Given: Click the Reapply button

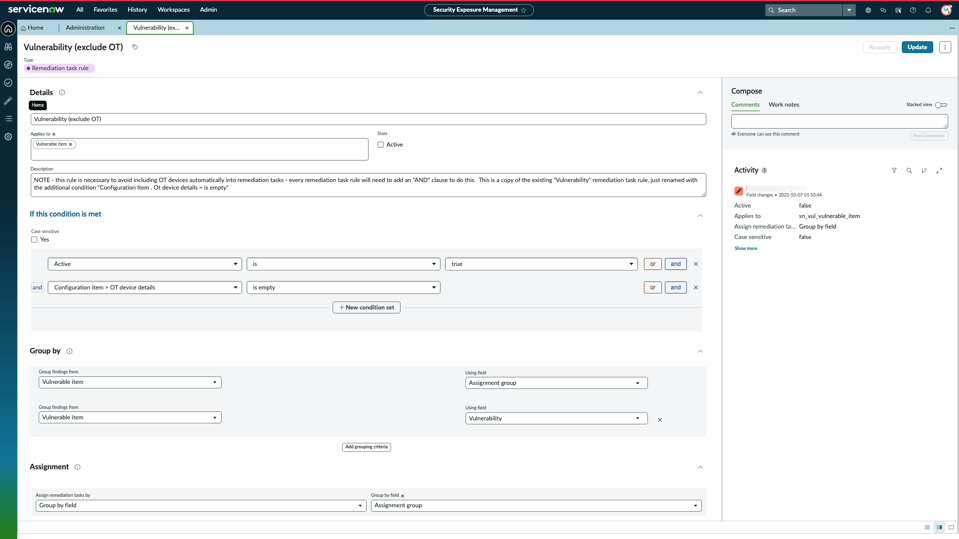Looking at the screenshot, I should pos(879,47).
